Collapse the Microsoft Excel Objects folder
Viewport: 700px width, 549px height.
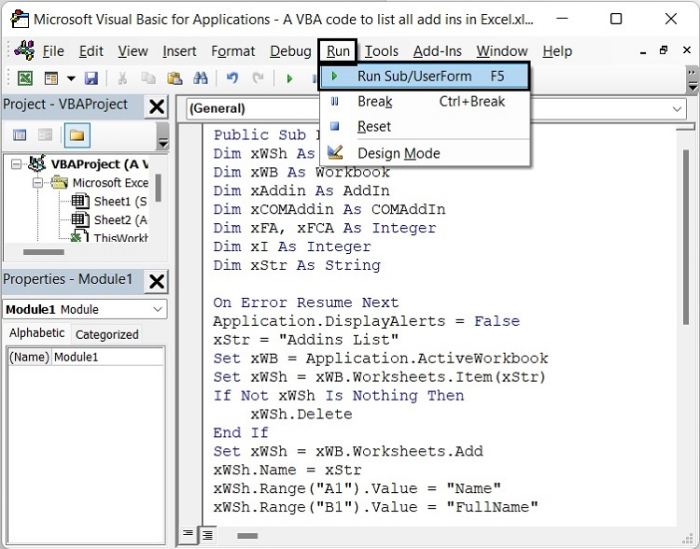[x=38, y=183]
